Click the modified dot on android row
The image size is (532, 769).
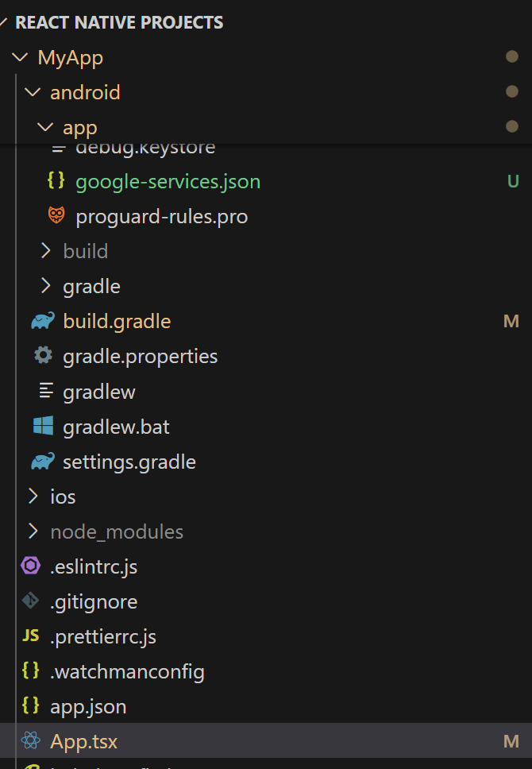click(512, 91)
